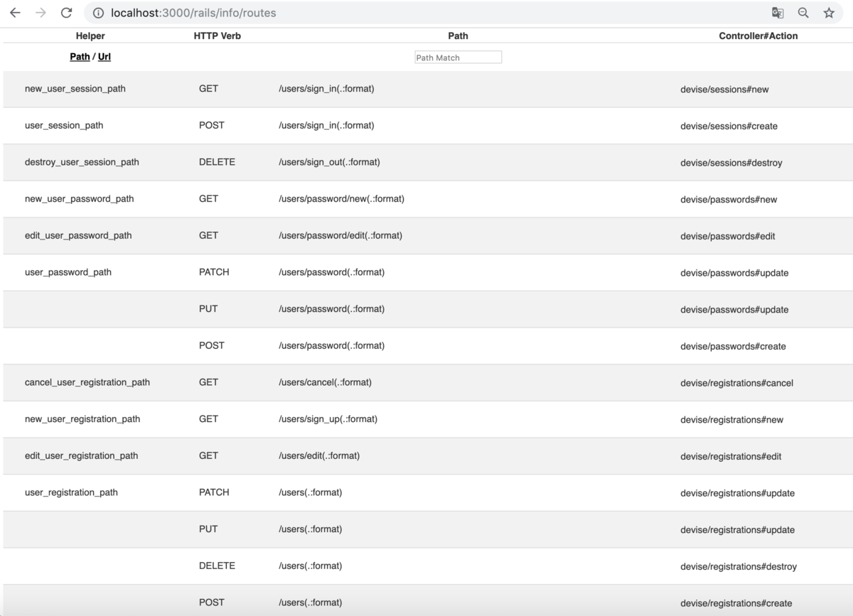Click PUT verb beside devise/passwords#update
853x616 pixels.
[208, 309]
